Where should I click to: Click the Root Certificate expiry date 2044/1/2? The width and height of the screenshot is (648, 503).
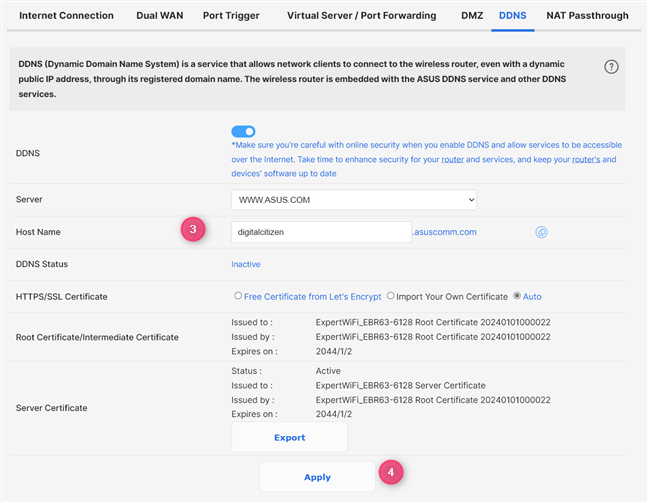click(334, 351)
